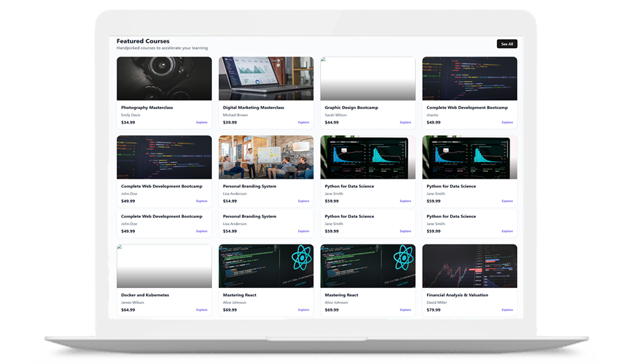Click the See All button
Screen dimensions: 643x364
point(507,44)
